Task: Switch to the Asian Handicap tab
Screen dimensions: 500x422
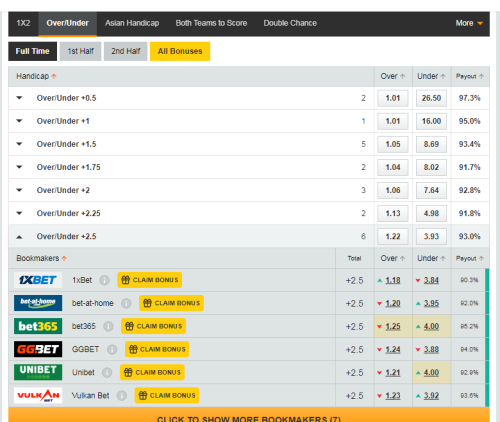Action: [132, 23]
